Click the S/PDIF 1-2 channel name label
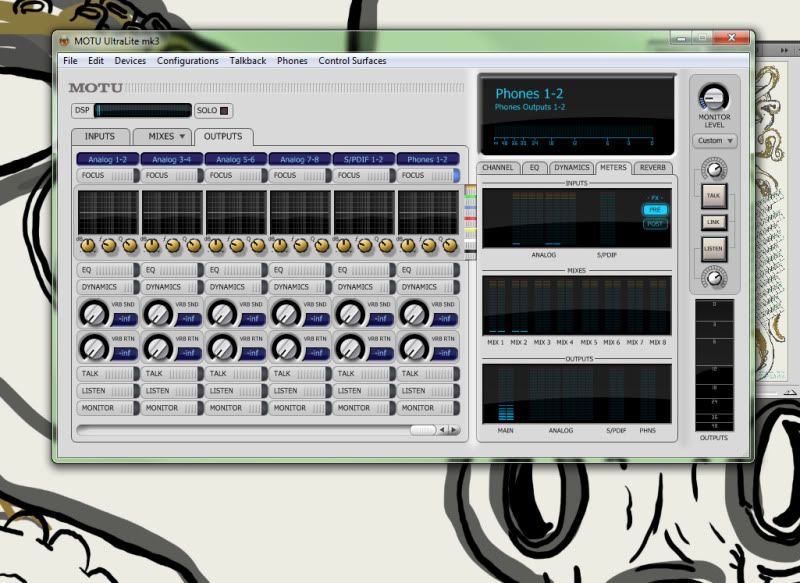This screenshot has width=800, height=583. [x=364, y=160]
